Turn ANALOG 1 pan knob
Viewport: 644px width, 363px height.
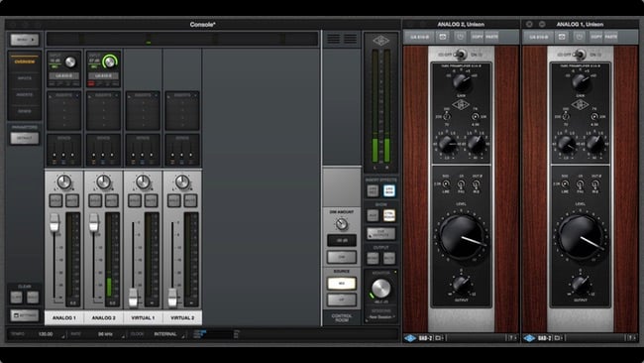click(x=63, y=181)
